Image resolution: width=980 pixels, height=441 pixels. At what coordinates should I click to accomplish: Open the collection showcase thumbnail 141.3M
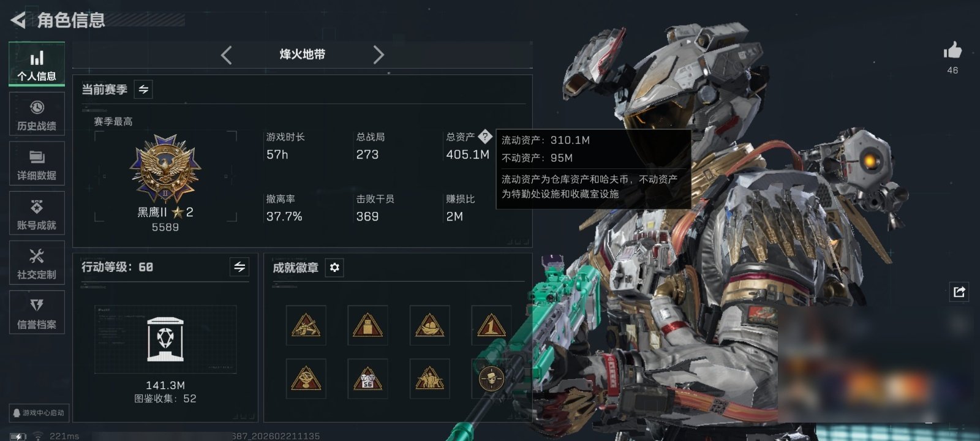click(165, 339)
